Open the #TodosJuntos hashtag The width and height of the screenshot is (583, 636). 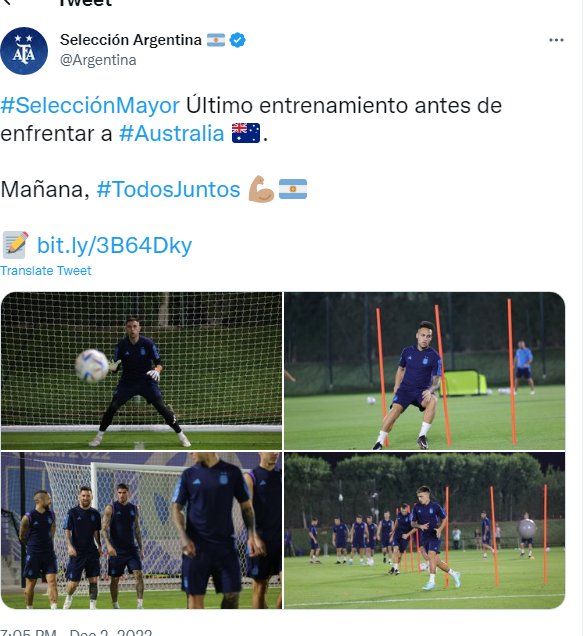point(168,189)
